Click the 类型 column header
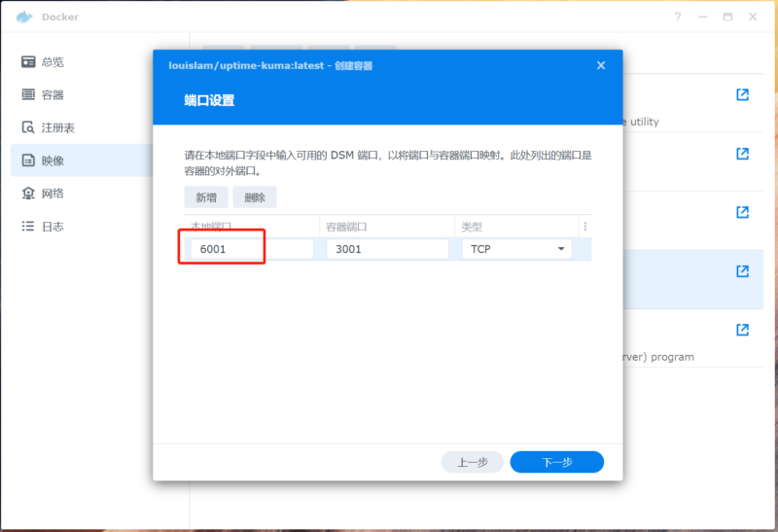This screenshot has width=778, height=532. [472, 227]
